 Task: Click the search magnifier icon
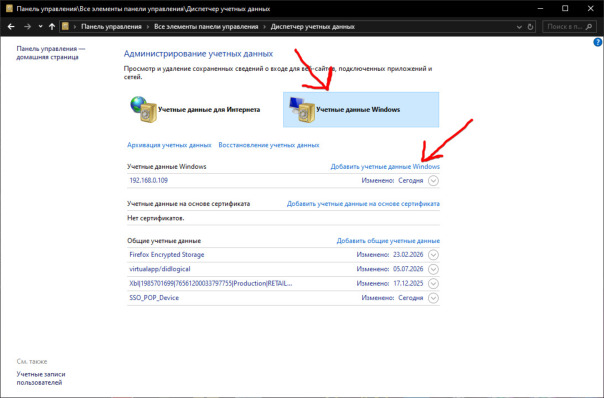[x=589, y=27]
